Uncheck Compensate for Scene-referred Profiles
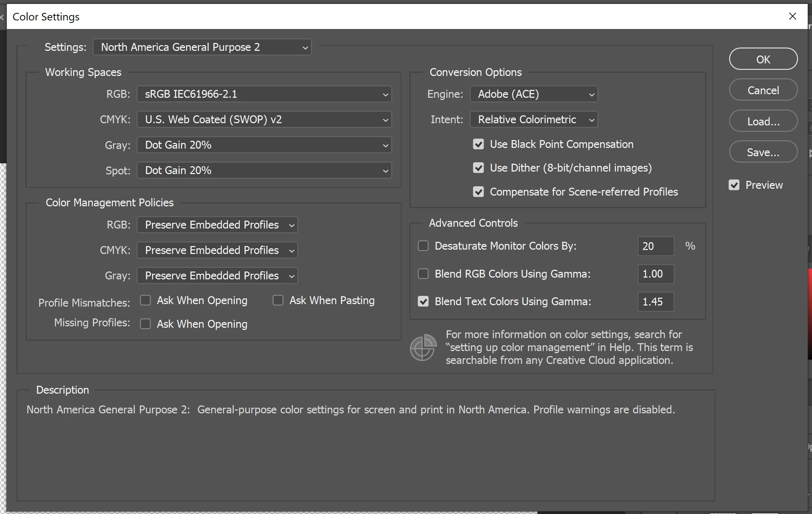The height and width of the screenshot is (514, 812). [478, 192]
